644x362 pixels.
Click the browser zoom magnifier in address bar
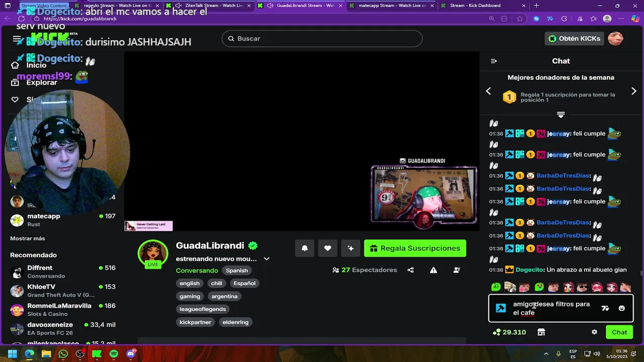pos(492,19)
